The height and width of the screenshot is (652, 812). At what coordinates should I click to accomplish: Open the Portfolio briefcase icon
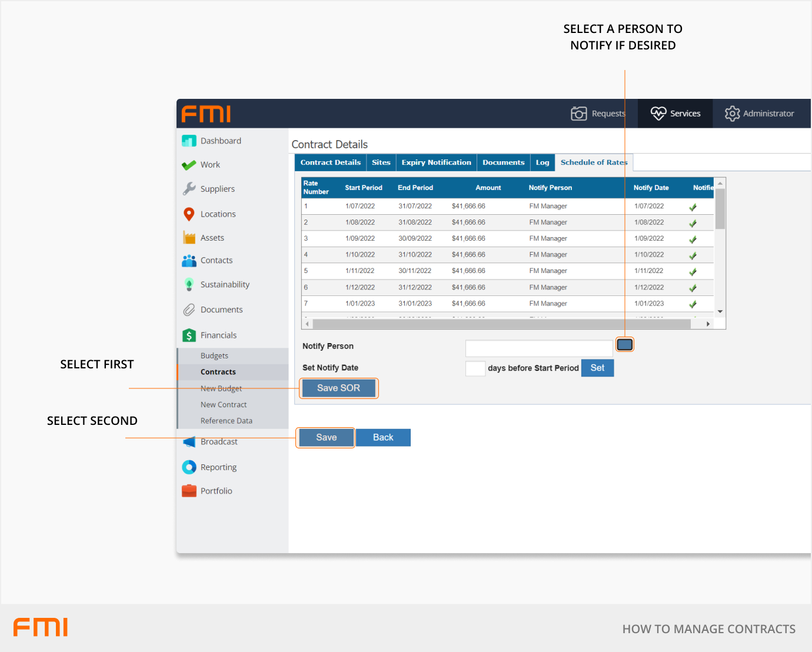(189, 491)
